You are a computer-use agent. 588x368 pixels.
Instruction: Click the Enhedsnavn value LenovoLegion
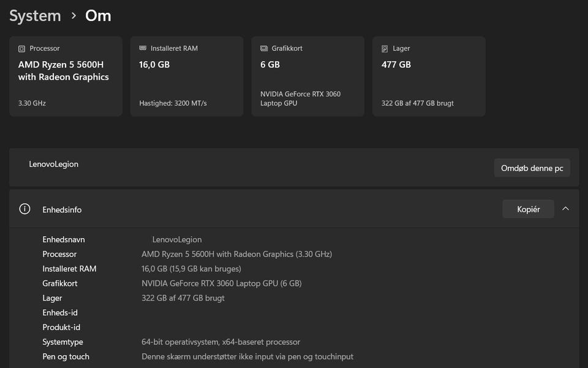coord(177,240)
